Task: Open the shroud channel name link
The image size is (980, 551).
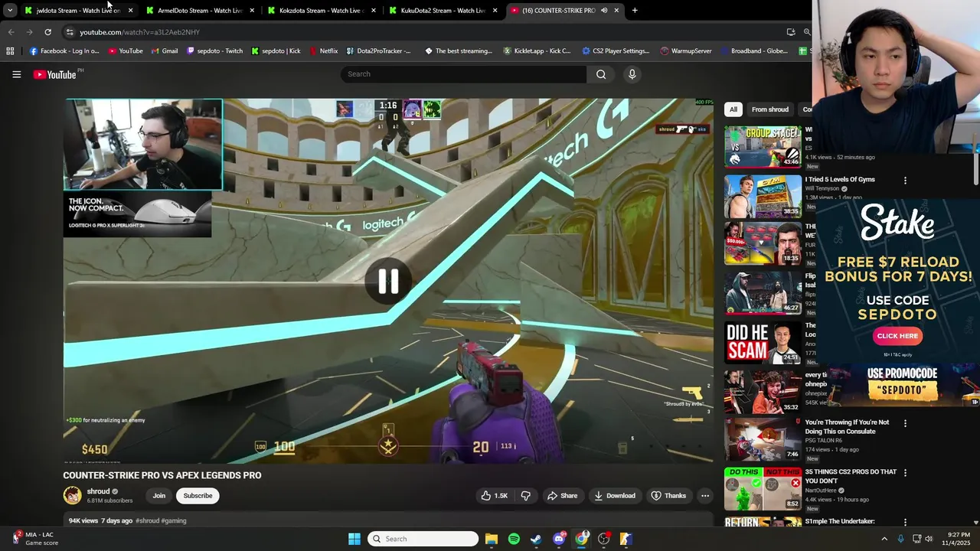Action: [98, 491]
